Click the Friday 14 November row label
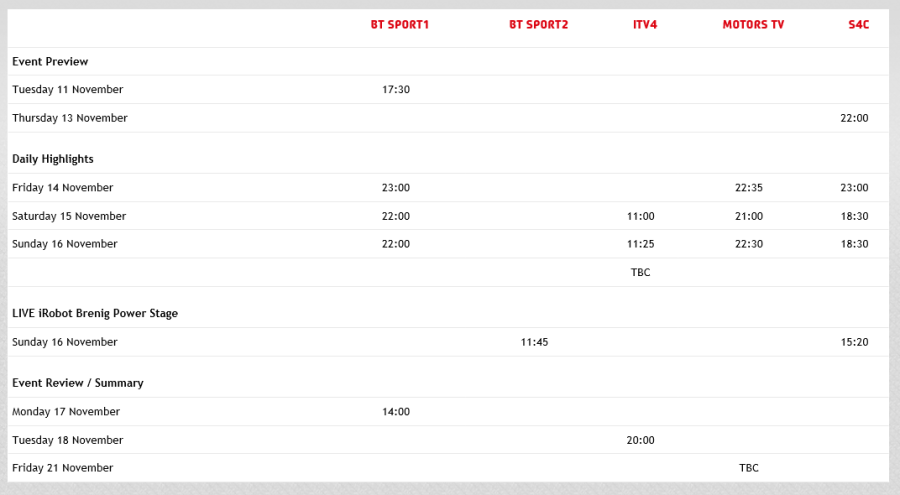Screen dimensions: 900x495 point(63,188)
